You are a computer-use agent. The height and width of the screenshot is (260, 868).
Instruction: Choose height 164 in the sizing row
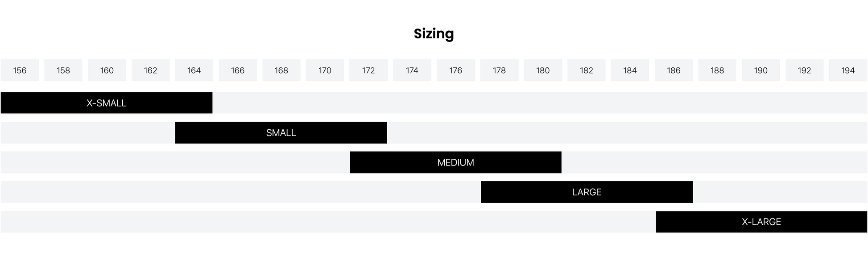pos(194,70)
